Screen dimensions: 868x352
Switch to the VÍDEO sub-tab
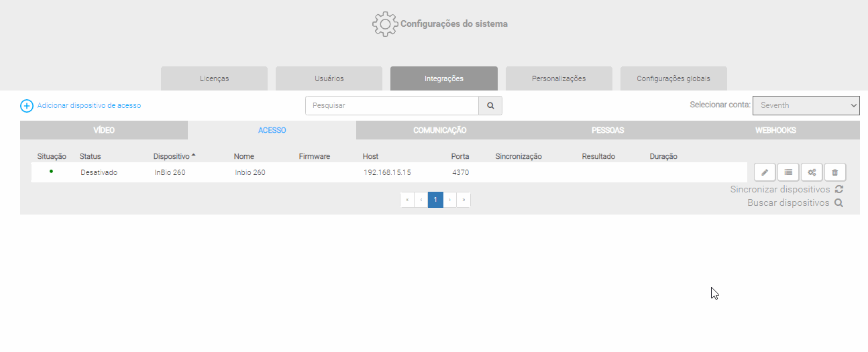[104, 130]
